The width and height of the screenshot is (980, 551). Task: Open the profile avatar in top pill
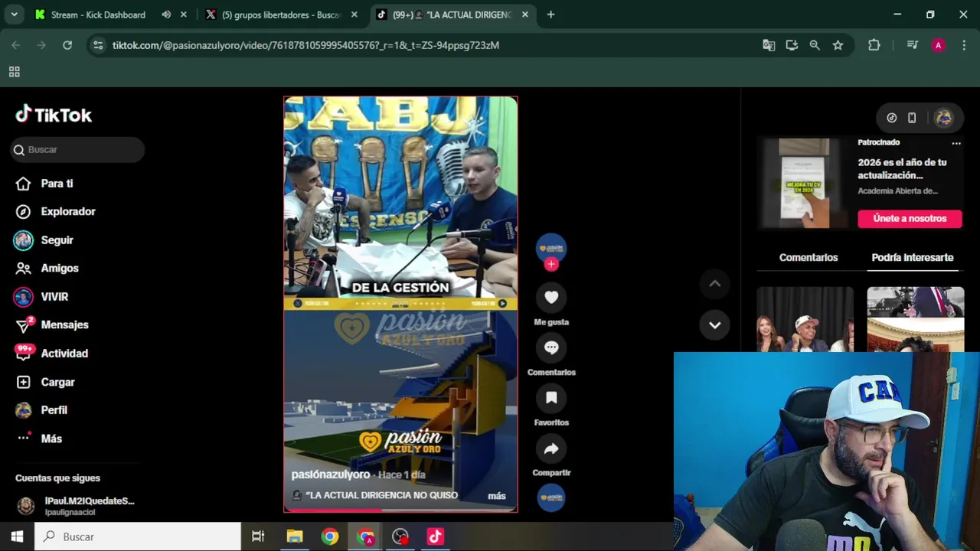[943, 118]
